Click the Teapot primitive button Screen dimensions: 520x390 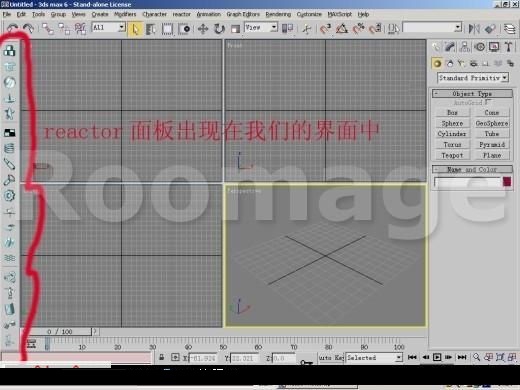(x=452, y=155)
